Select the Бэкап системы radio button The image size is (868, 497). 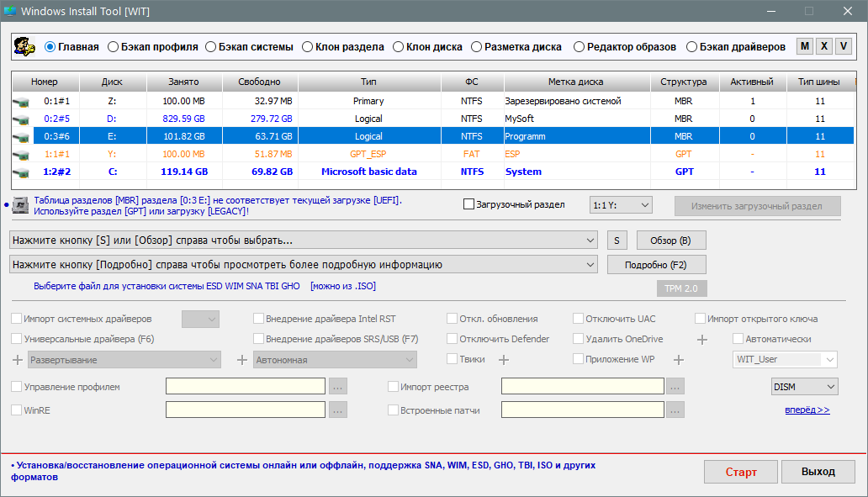[211, 47]
